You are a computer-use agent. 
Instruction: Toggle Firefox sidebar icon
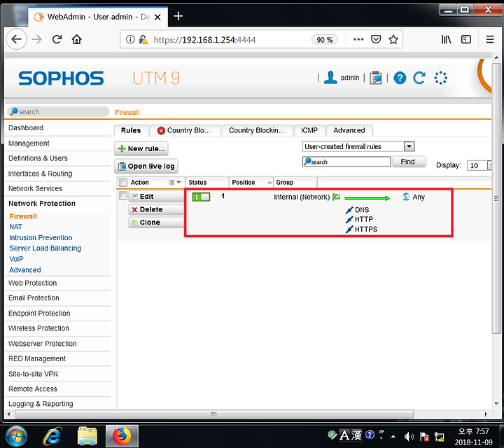pos(465,39)
